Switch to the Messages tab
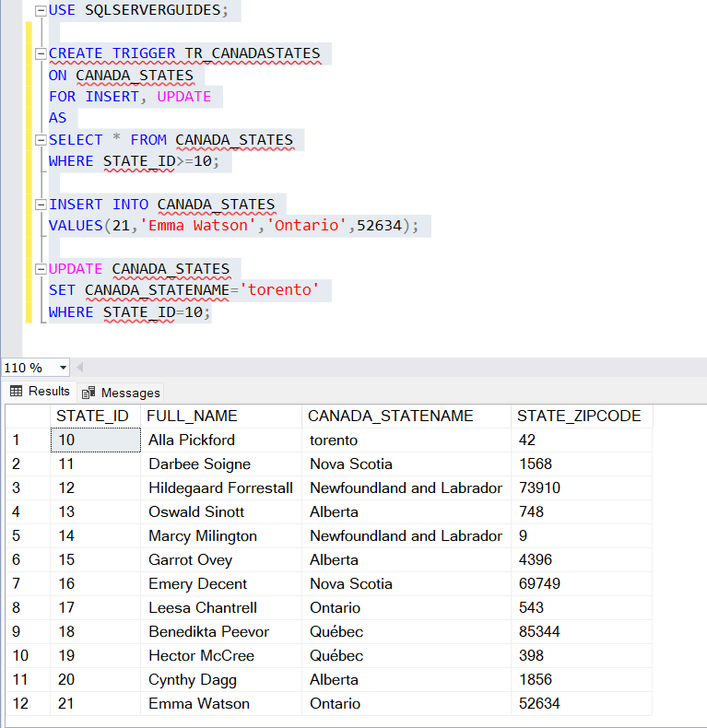 (122, 393)
